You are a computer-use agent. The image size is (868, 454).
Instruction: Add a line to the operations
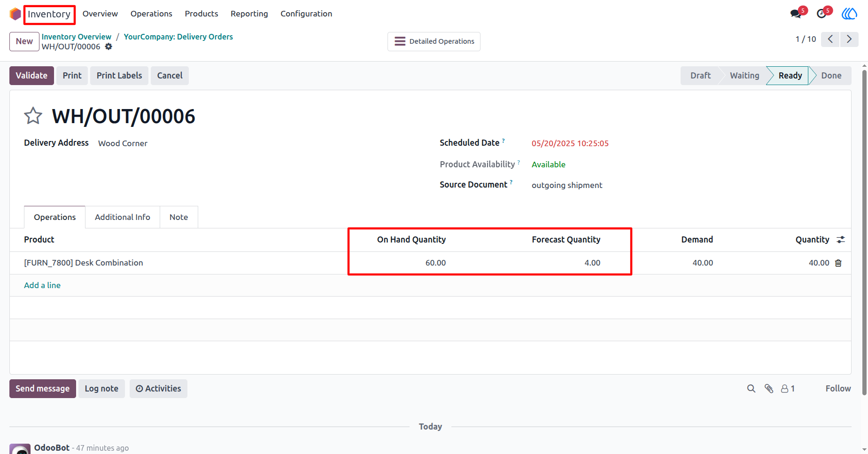[x=42, y=285]
